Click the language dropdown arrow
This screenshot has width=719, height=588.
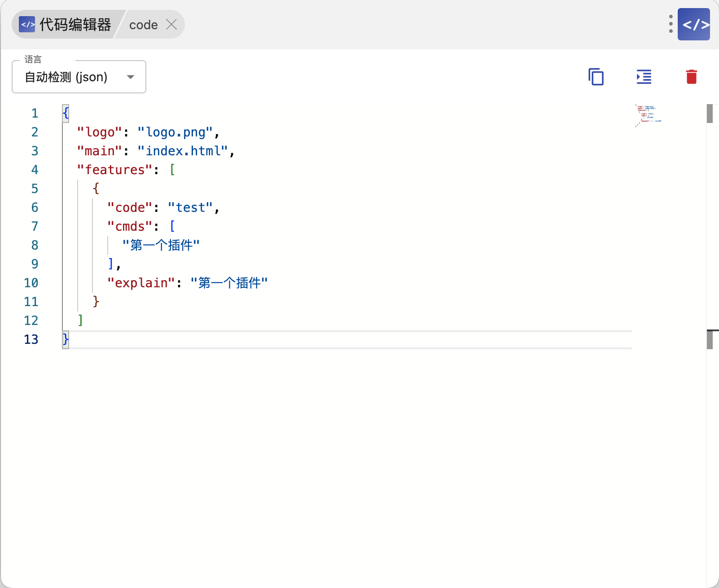[131, 77]
